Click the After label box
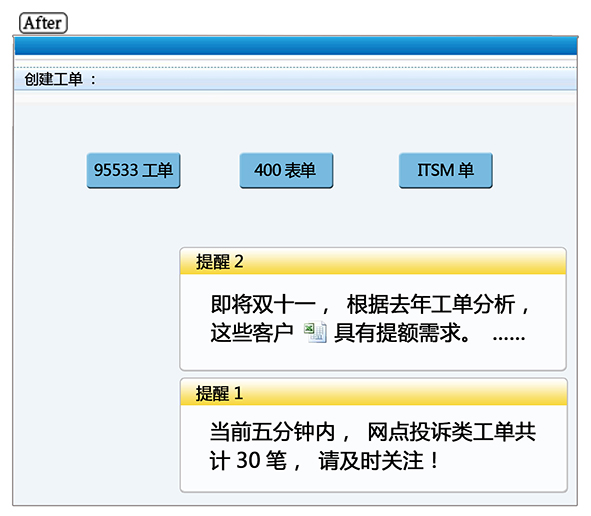This screenshot has height=516, width=591. (43, 23)
